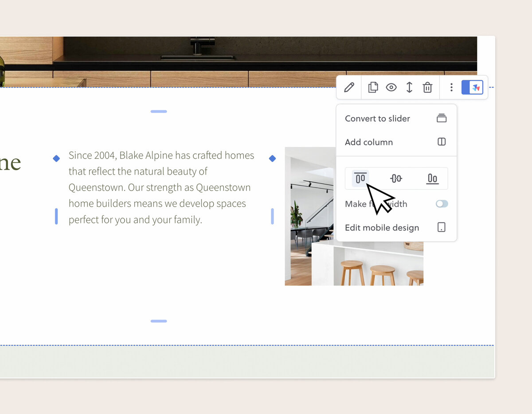
Task: Click the slider icon beside Convert to slider
Action: (x=442, y=118)
